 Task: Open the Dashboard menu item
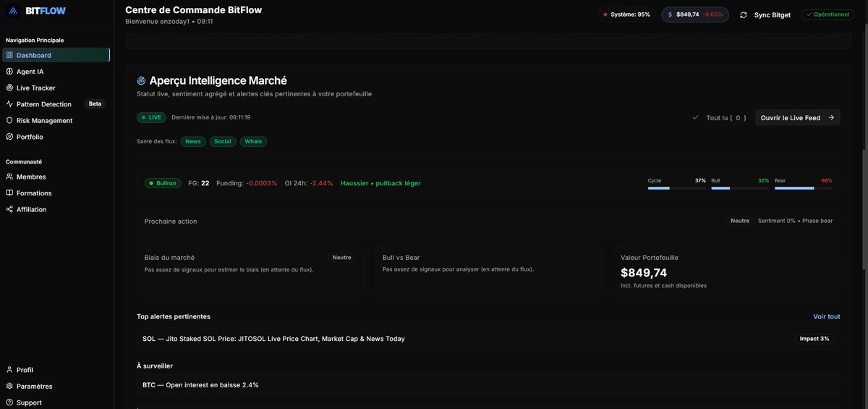pos(56,55)
